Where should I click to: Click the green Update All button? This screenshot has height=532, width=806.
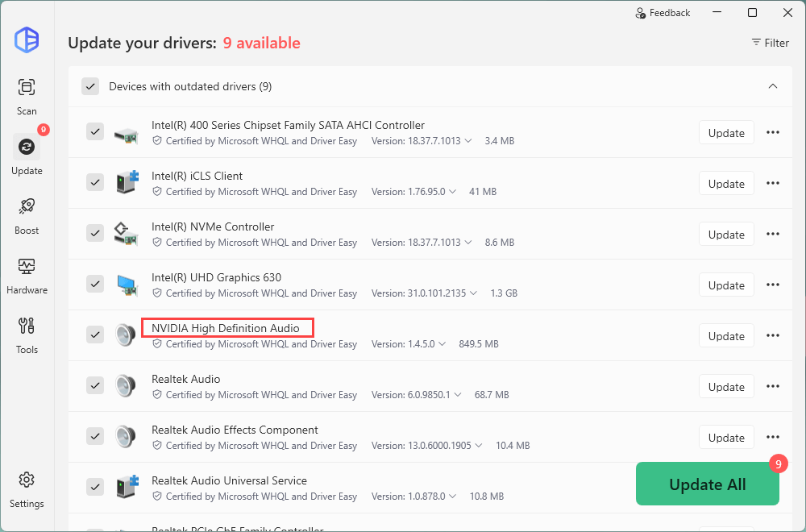click(707, 484)
